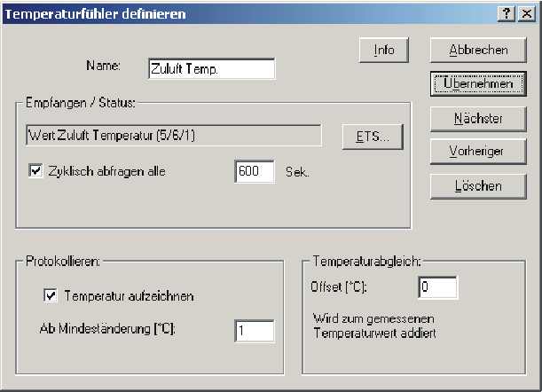Screen dimensions: 542x392
Task: Apply settings with Übernehmen
Action: (x=478, y=83)
